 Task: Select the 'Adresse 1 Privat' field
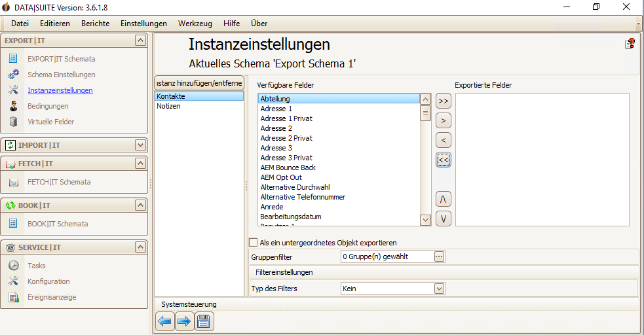(339, 118)
